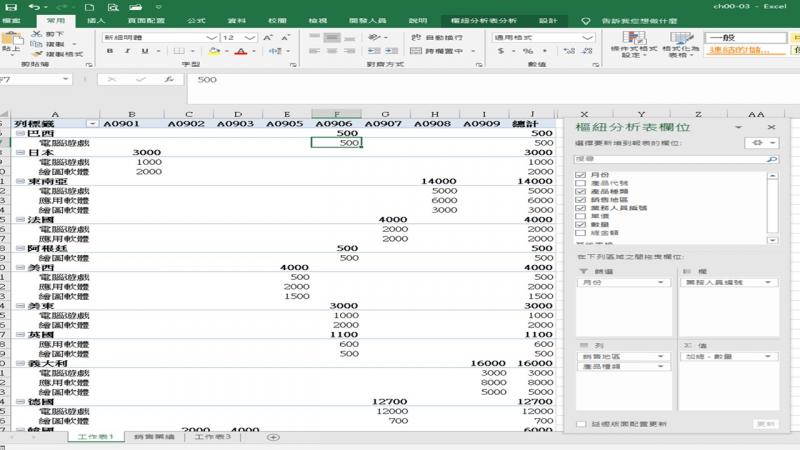Click the Format Painter (複製格式) brush

tap(36, 54)
